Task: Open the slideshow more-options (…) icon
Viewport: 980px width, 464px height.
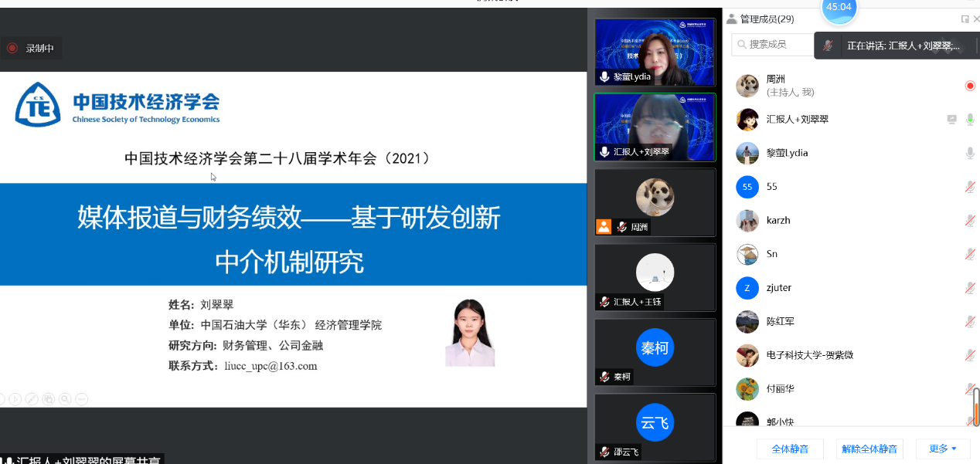Action: tap(81, 399)
